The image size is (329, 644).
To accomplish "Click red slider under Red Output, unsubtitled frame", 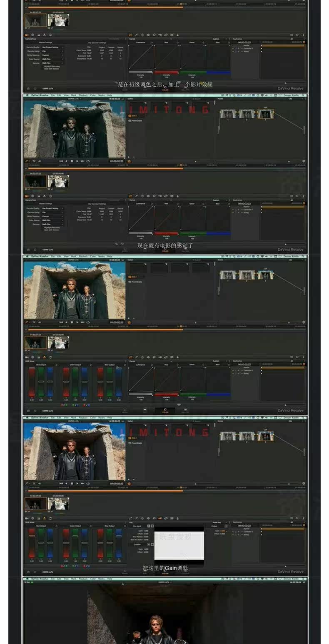I will click(32, 382).
